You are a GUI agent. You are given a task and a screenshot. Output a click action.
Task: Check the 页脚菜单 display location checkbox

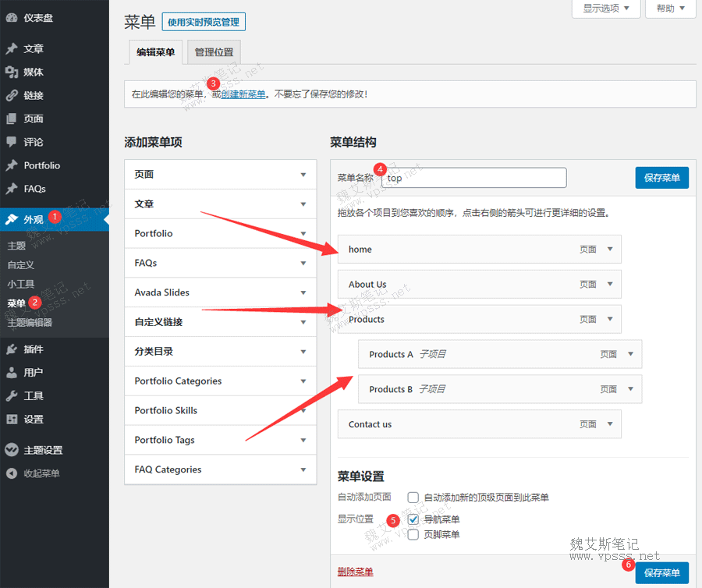pos(413,534)
